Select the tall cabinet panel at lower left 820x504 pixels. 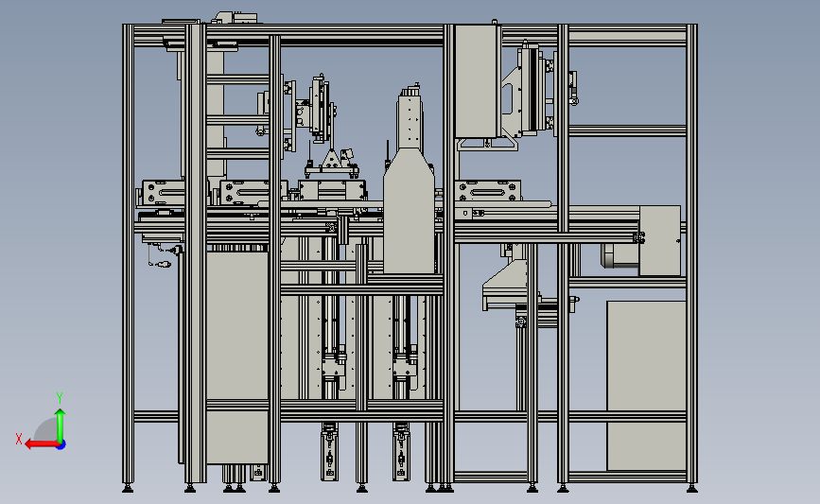237,357
